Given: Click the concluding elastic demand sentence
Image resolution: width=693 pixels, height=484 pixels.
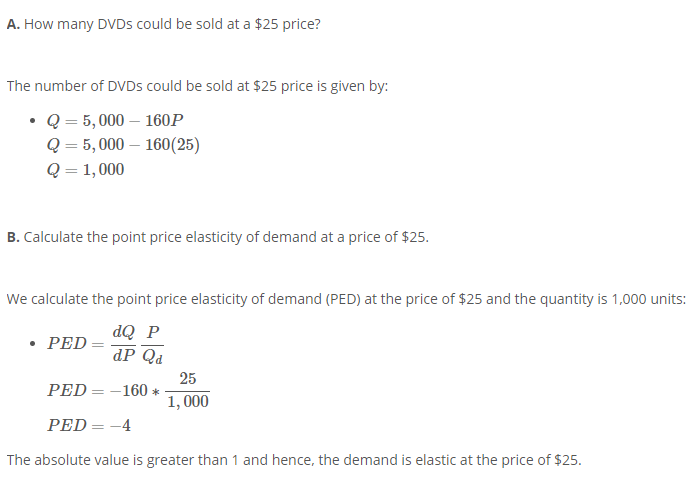Looking at the screenshot, I should click(294, 460).
